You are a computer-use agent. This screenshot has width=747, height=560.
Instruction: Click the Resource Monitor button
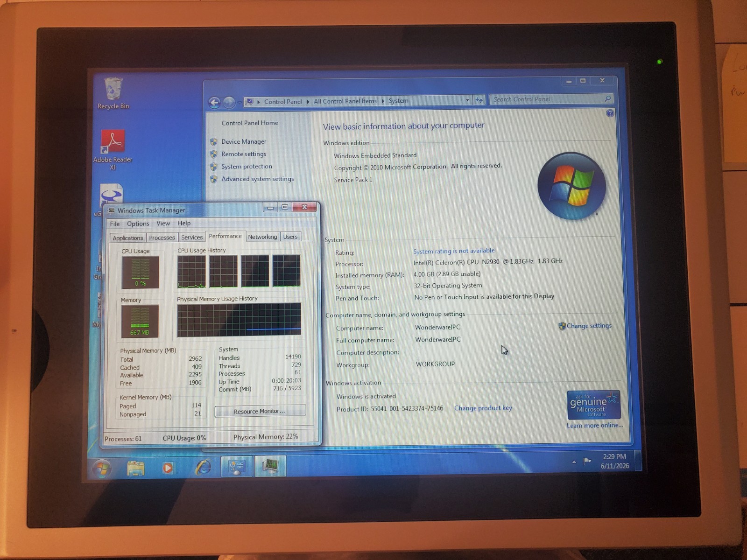[x=260, y=411]
